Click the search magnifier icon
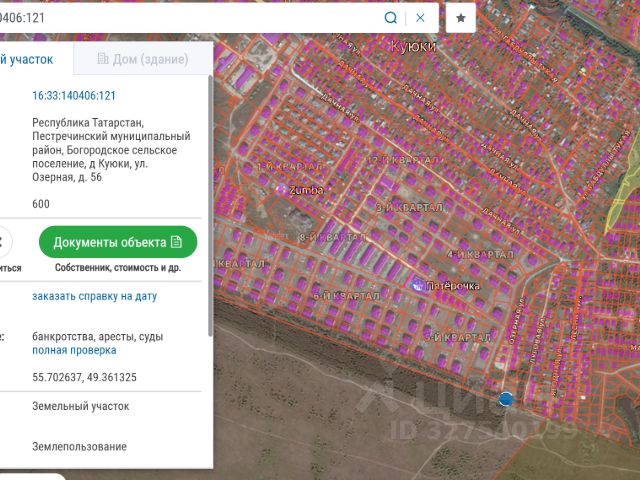 (391, 18)
